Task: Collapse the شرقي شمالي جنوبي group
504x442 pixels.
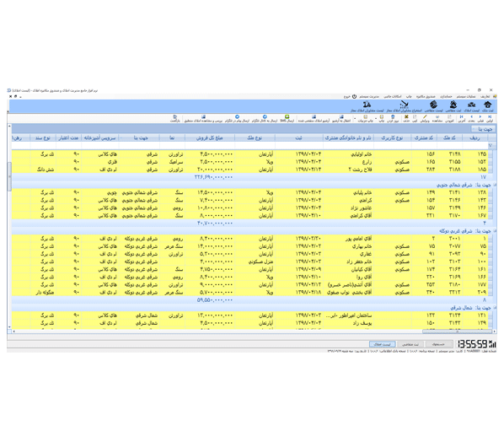Action: pos(495,185)
